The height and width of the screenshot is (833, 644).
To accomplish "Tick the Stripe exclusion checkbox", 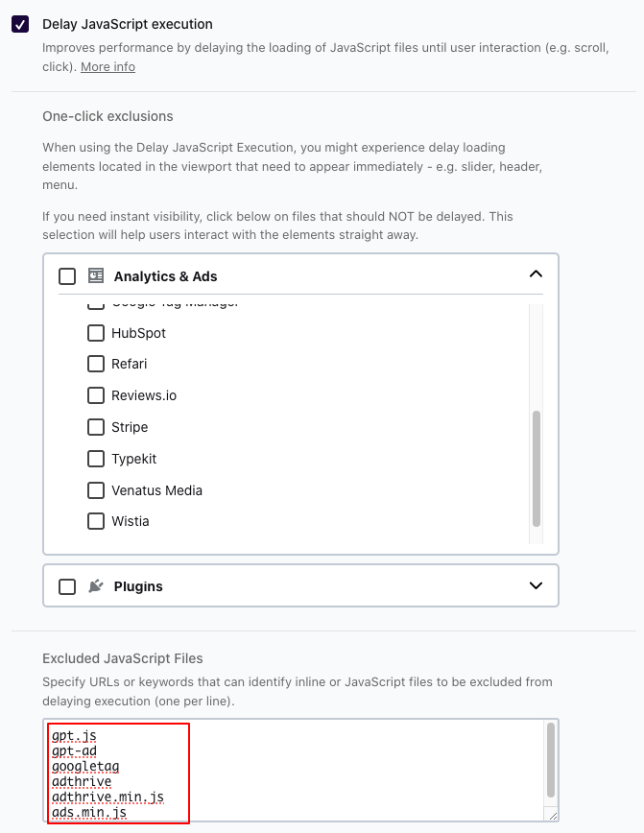I will 96,427.
